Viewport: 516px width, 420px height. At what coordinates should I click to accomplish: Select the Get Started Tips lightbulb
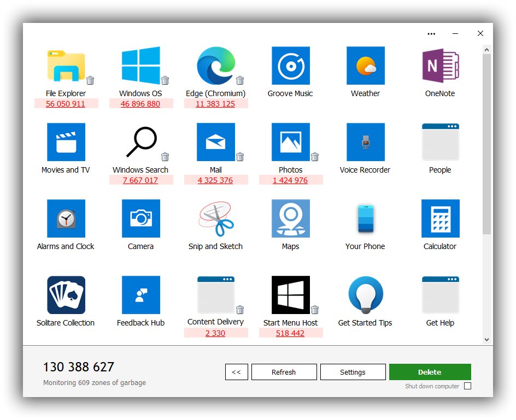366,295
